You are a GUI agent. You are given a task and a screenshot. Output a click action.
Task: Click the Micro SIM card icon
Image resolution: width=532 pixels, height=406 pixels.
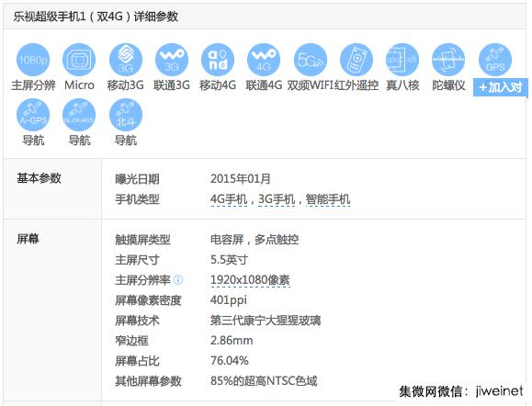(x=79, y=60)
